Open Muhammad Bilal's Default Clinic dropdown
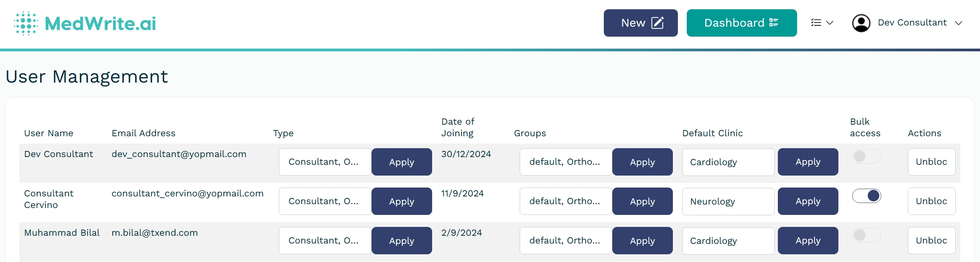980x262 pixels. click(x=728, y=240)
